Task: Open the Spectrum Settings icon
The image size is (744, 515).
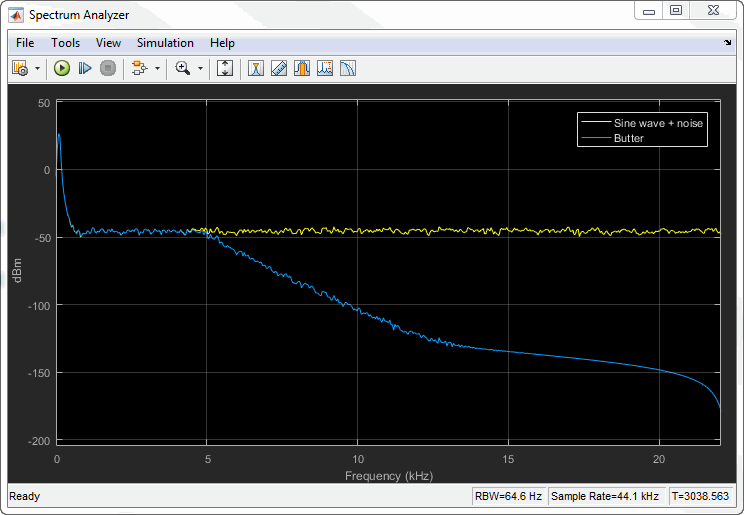Action: point(20,68)
